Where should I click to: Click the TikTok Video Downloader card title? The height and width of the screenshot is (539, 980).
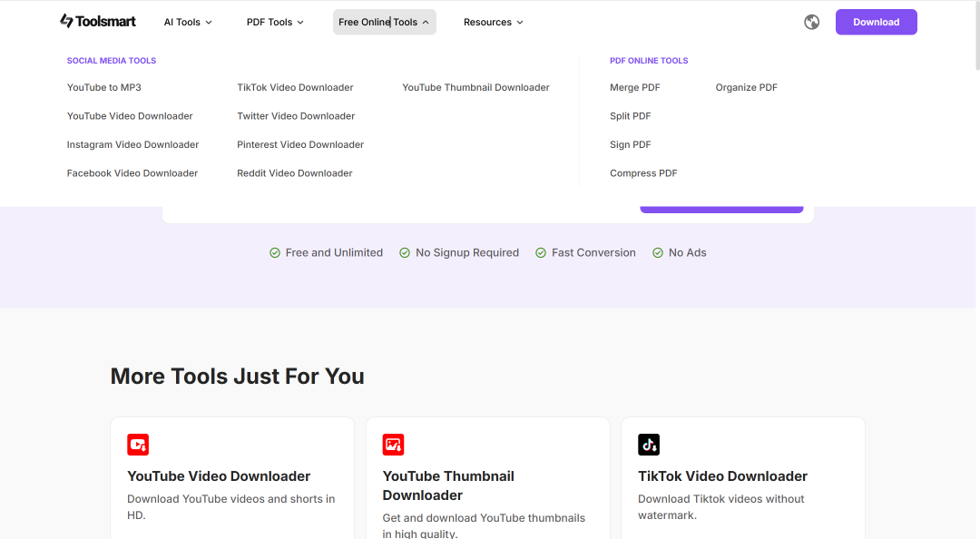[x=722, y=476]
